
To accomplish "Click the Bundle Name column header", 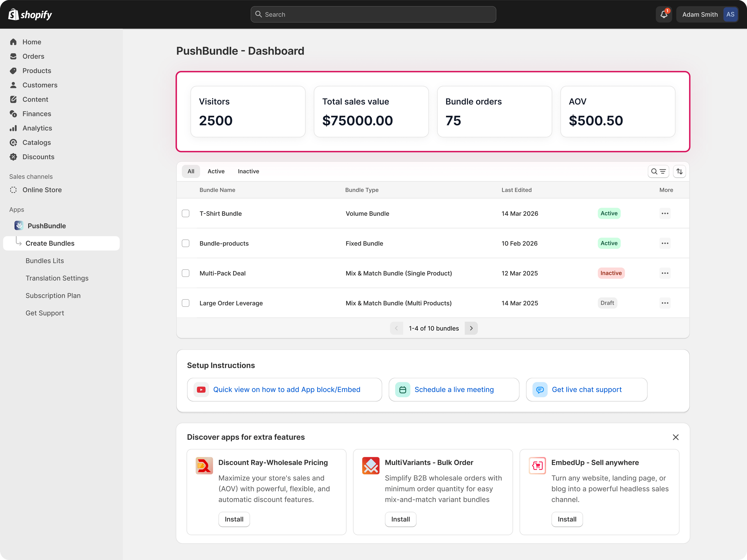I will [x=217, y=190].
